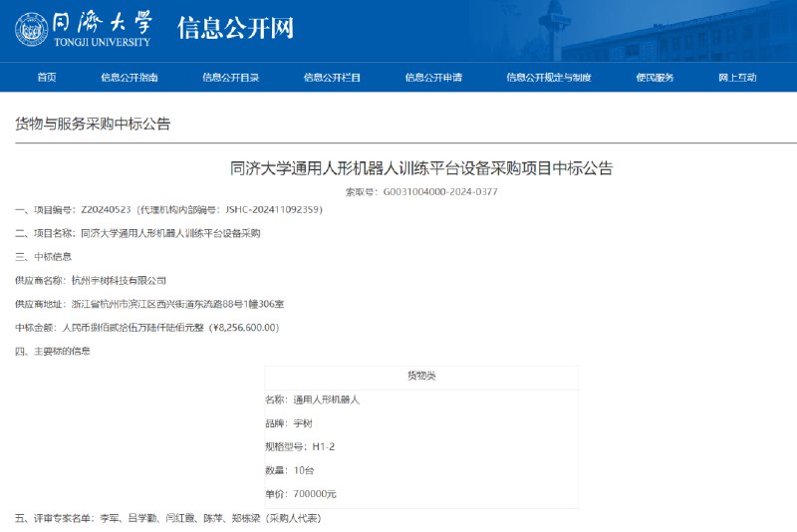The width and height of the screenshot is (797, 532).
Task: Select the 索取号 G0031004000-2024-0377 line
Action: click(x=421, y=191)
